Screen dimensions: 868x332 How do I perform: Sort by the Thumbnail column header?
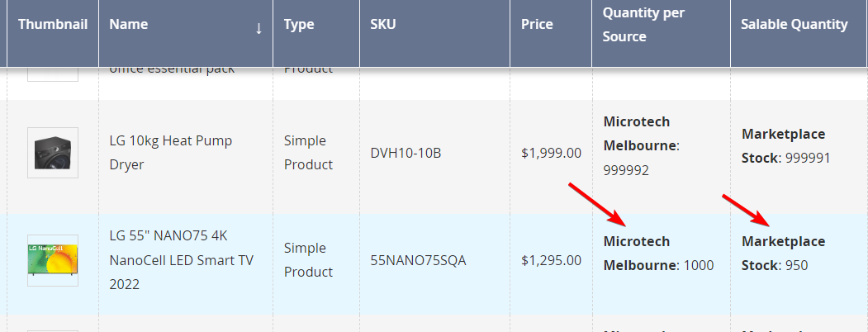pyautogui.click(x=53, y=25)
